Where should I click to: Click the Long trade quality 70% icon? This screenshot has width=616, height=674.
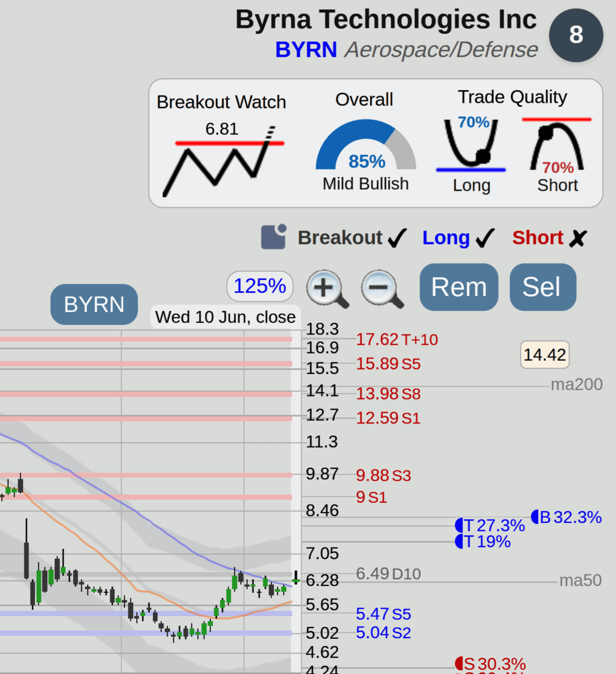[471, 144]
